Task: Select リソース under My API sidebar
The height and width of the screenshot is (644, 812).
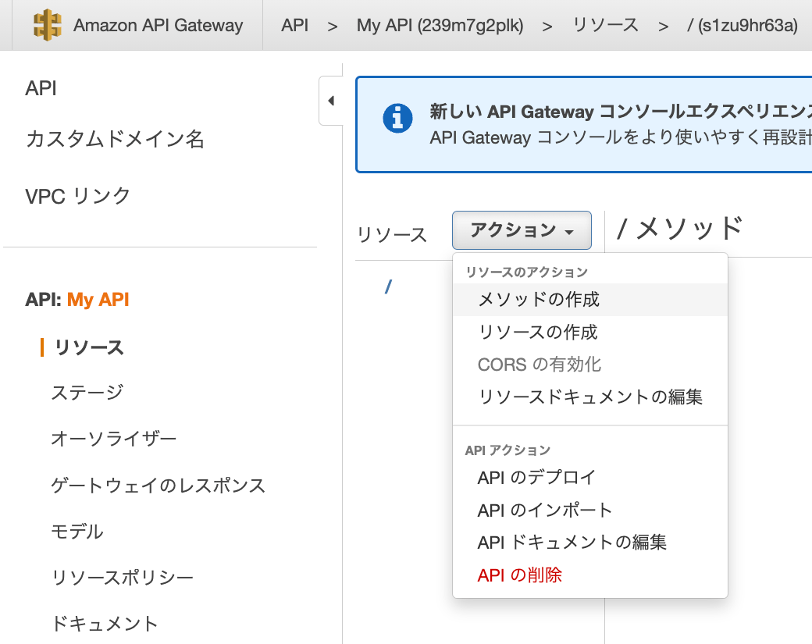Action: [x=89, y=347]
